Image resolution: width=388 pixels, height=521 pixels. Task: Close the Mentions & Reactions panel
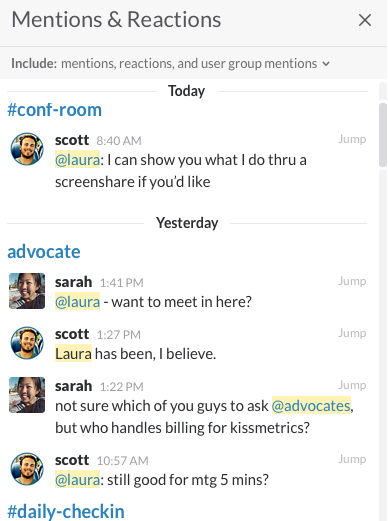[x=365, y=20]
